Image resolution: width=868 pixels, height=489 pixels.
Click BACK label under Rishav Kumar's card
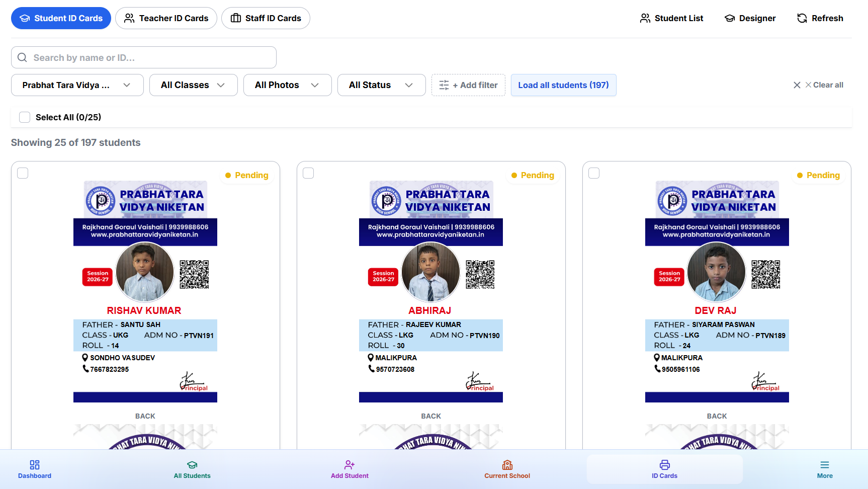pos(145,416)
